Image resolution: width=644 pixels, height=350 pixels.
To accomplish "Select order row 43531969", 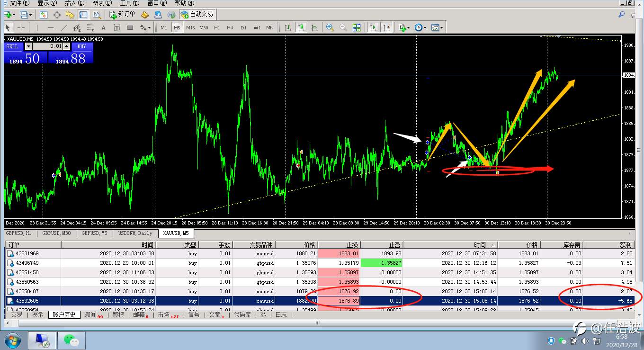I will (x=320, y=253).
